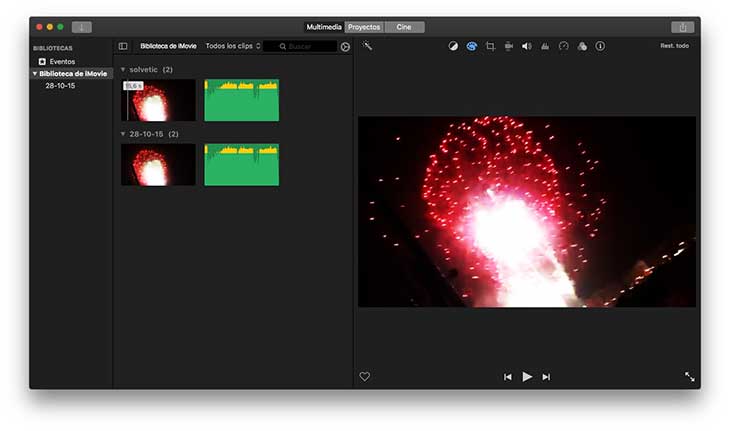
Task: Play the fireworks clip in viewer
Action: 527,377
